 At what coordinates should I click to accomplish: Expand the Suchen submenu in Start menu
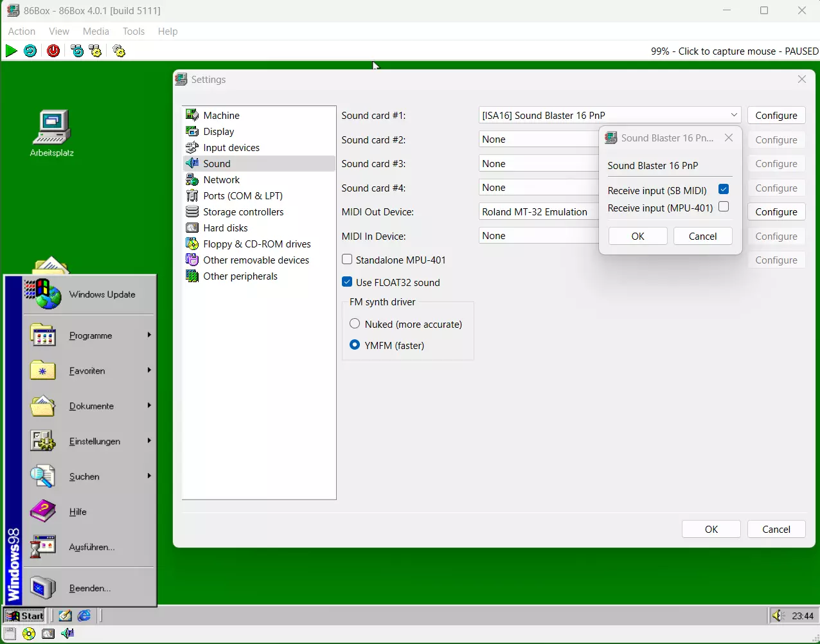click(90, 477)
